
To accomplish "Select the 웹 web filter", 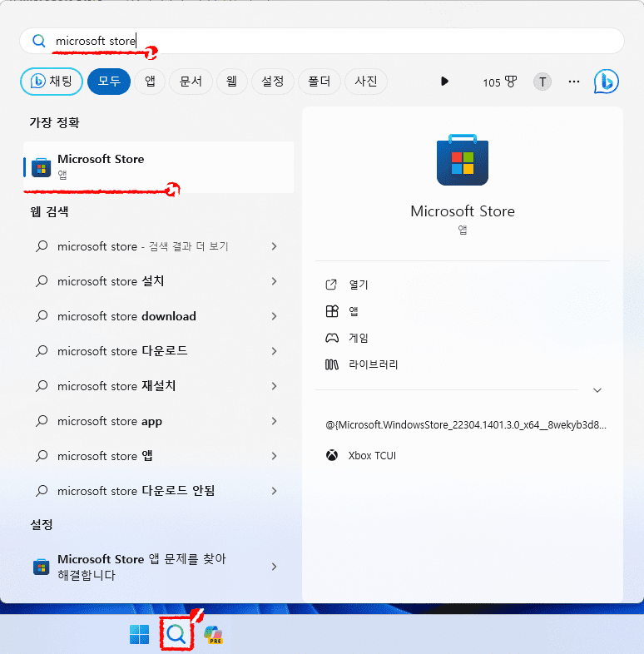I will click(232, 82).
